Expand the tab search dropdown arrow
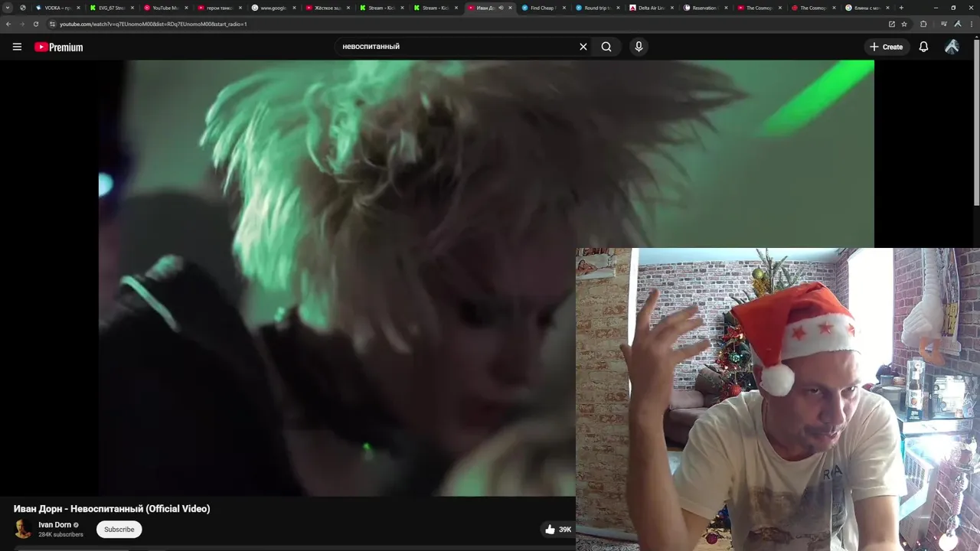The width and height of the screenshot is (980, 551). (x=8, y=8)
